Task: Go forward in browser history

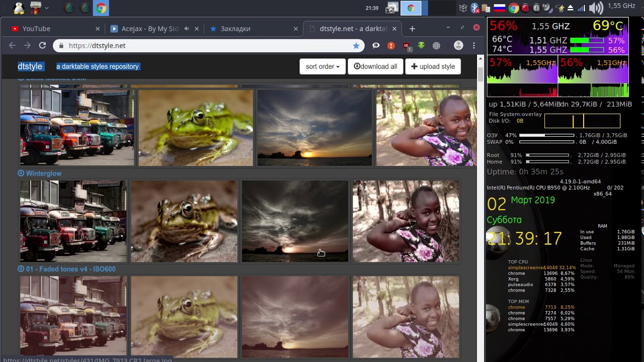Action: point(27,45)
